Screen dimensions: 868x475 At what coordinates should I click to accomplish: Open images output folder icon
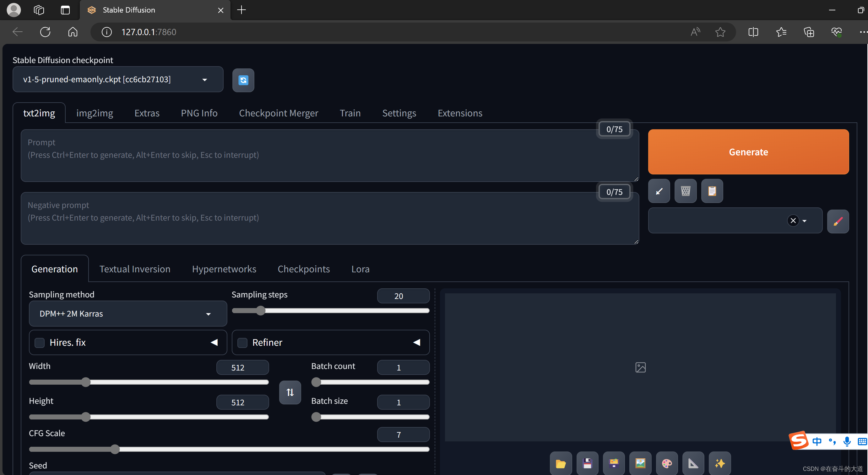[561, 464]
